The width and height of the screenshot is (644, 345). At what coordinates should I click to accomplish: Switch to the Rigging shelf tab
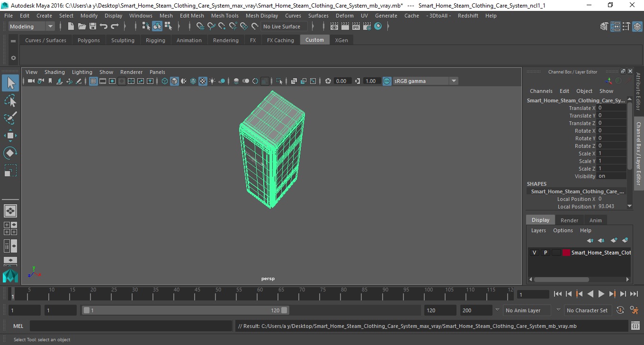tap(155, 40)
